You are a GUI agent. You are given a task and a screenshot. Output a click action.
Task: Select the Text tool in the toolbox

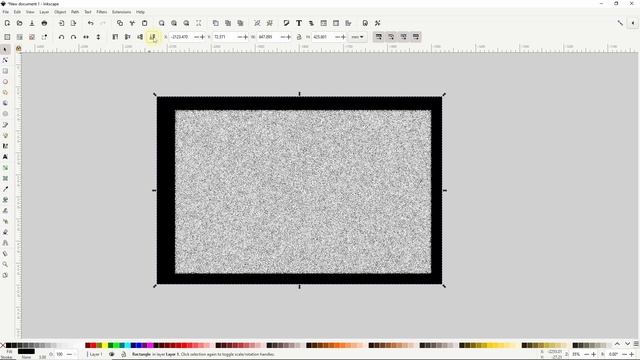click(5, 157)
